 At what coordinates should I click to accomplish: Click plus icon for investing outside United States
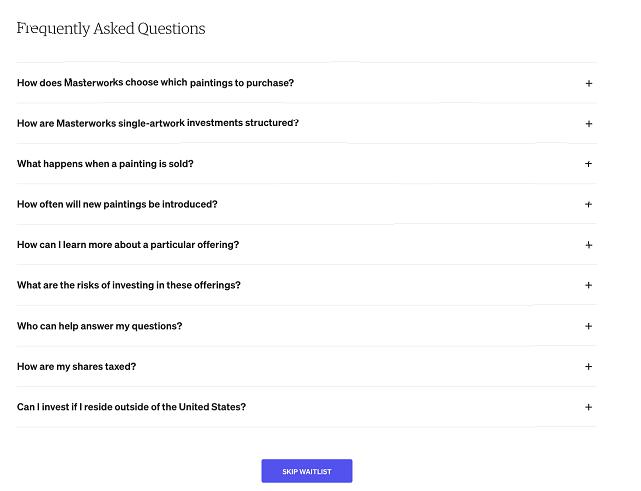tap(589, 407)
